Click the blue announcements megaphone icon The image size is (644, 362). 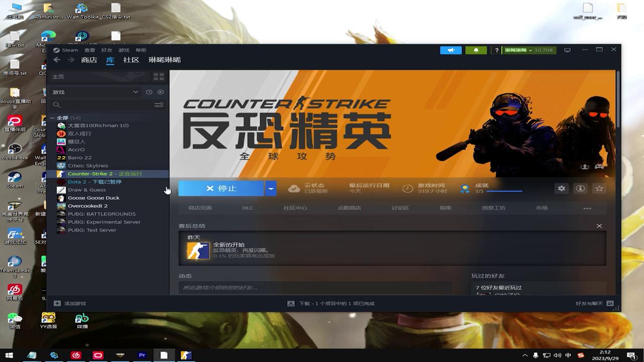[x=451, y=50]
